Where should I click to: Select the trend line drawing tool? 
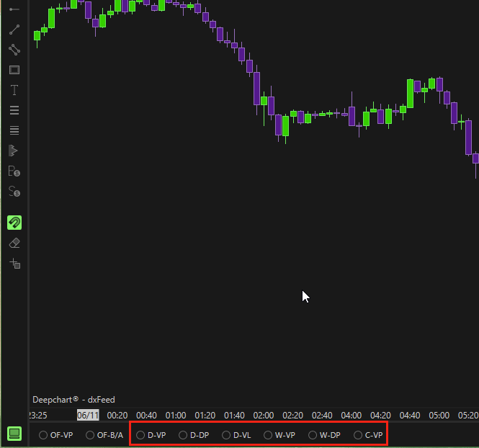click(14, 30)
